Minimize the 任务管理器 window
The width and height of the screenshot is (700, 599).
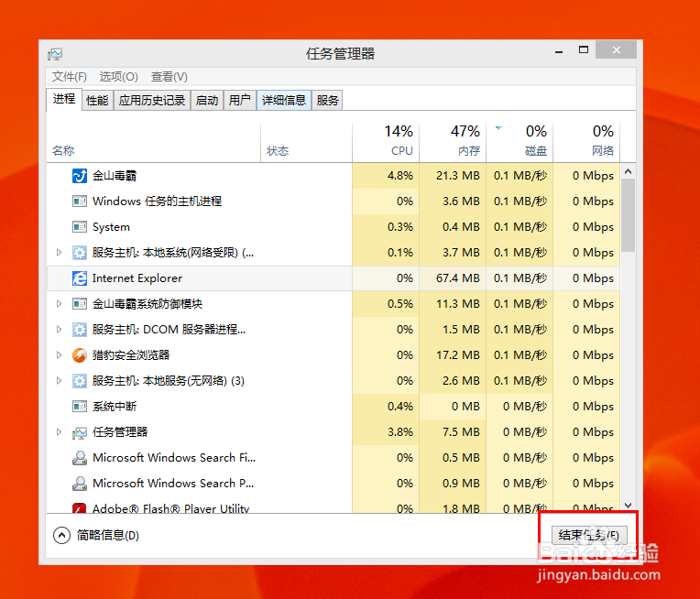(559, 50)
